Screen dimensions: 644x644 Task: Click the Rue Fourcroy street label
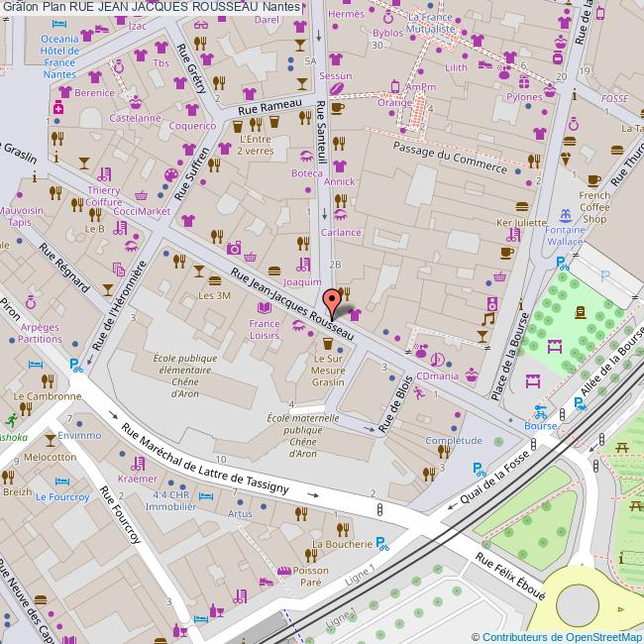tap(120, 514)
